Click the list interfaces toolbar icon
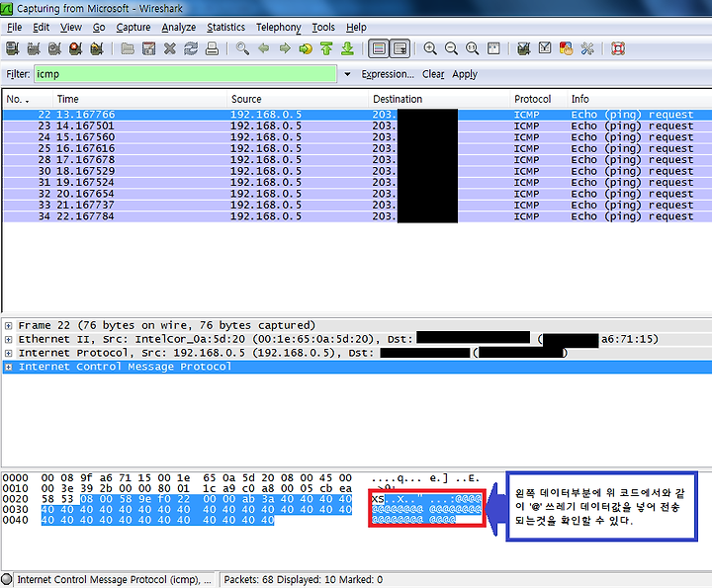This screenshot has width=712, height=588. 12,48
